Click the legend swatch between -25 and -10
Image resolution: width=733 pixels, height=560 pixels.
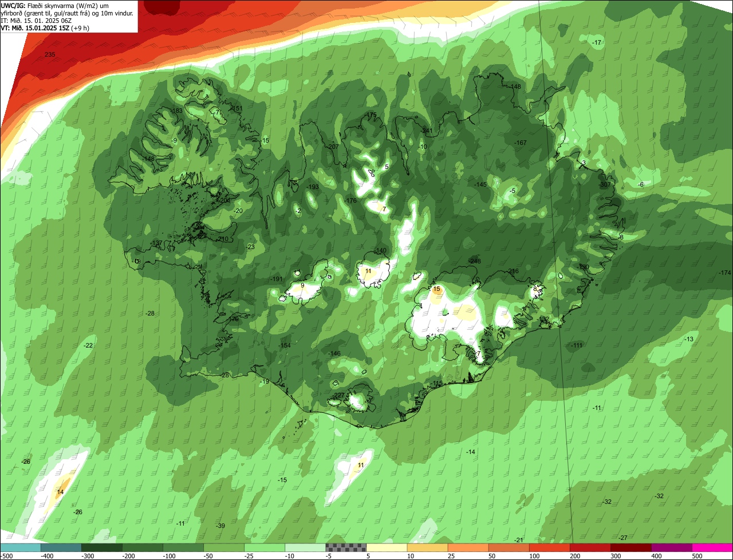[x=265, y=547]
